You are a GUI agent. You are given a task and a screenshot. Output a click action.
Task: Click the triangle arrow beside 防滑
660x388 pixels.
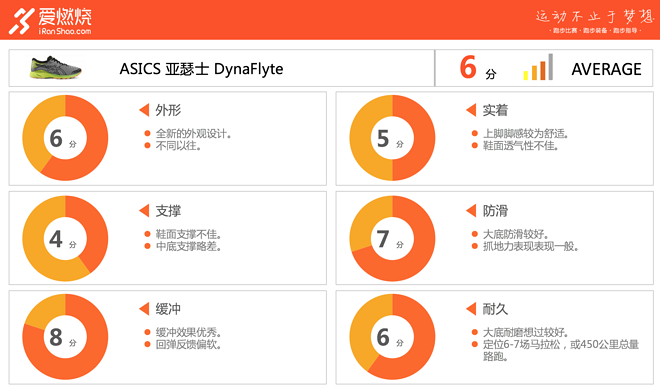(x=471, y=210)
